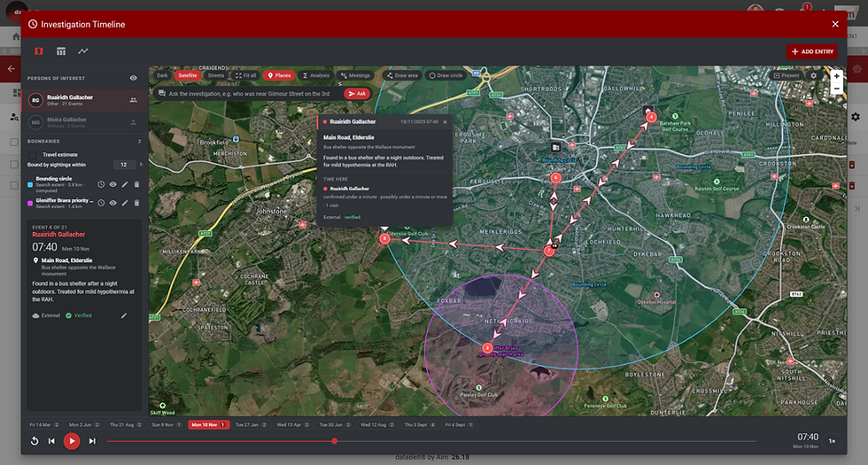This screenshot has height=465, width=868.
Task: Click map marker number 2
Action: pyautogui.click(x=486, y=347)
